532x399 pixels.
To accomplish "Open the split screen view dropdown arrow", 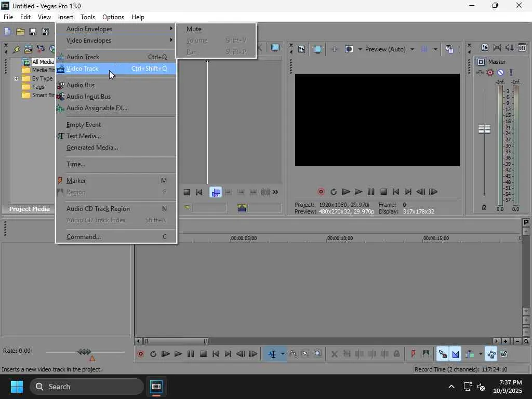I will tap(360, 49).
